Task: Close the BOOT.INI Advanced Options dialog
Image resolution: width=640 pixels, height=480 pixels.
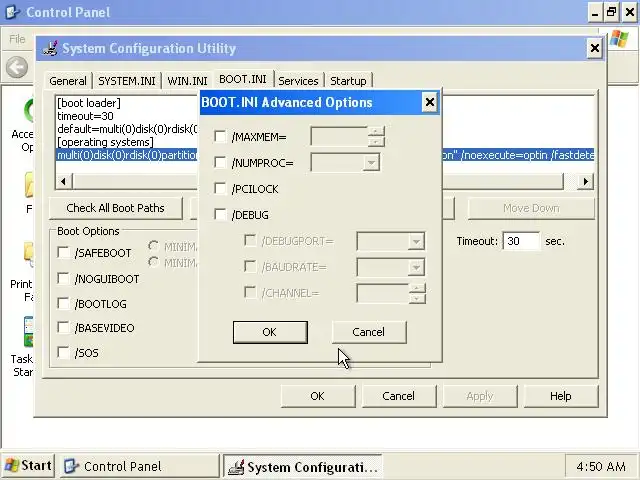Action: 430,102
